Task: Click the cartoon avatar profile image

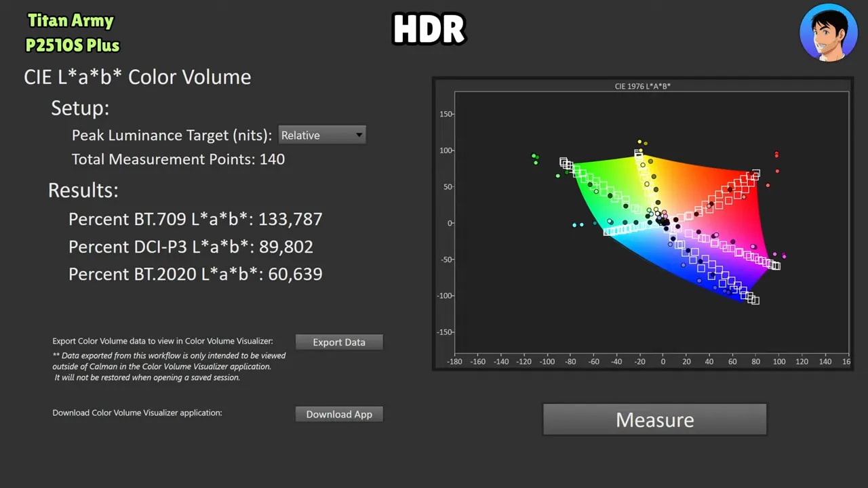Action: (828, 33)
